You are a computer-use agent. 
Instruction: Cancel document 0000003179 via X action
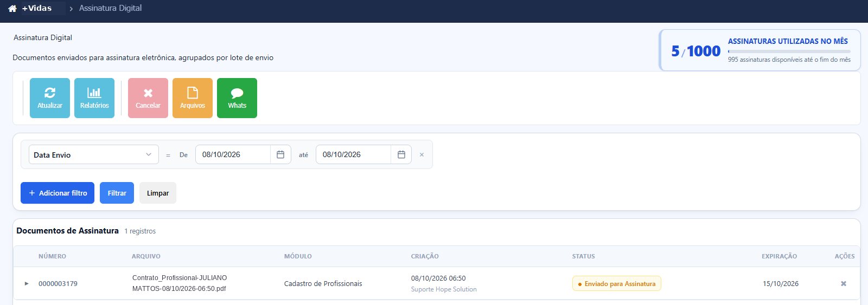coord(844,283)
